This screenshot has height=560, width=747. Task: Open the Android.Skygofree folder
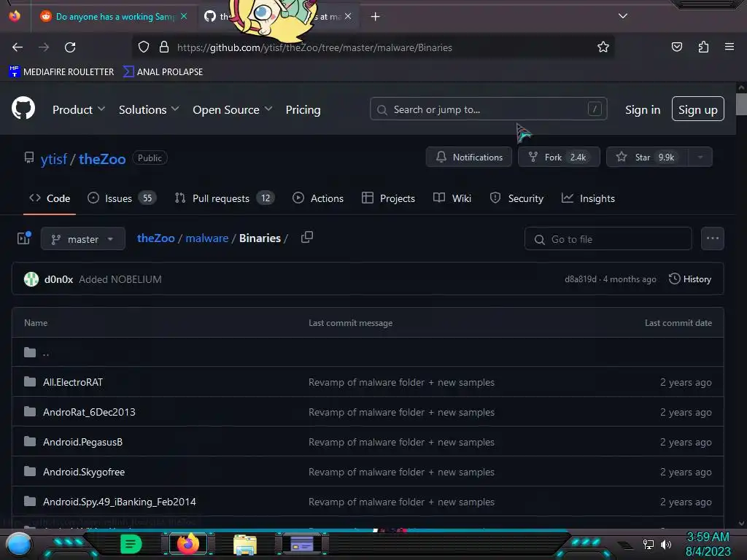(x=84, y=472)
